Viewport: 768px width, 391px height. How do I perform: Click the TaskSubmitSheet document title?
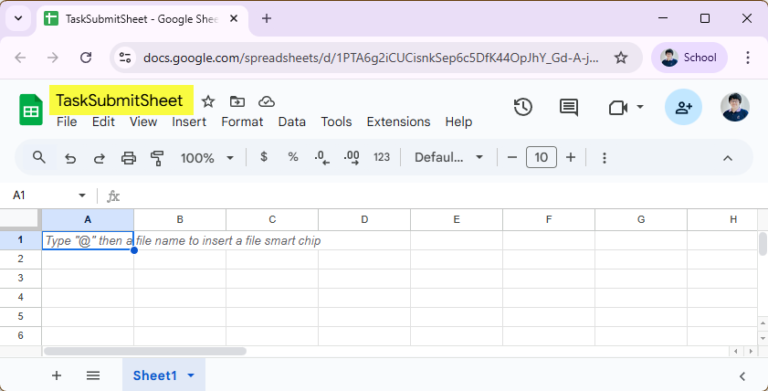pyautogui.click(x=120, y=100)
